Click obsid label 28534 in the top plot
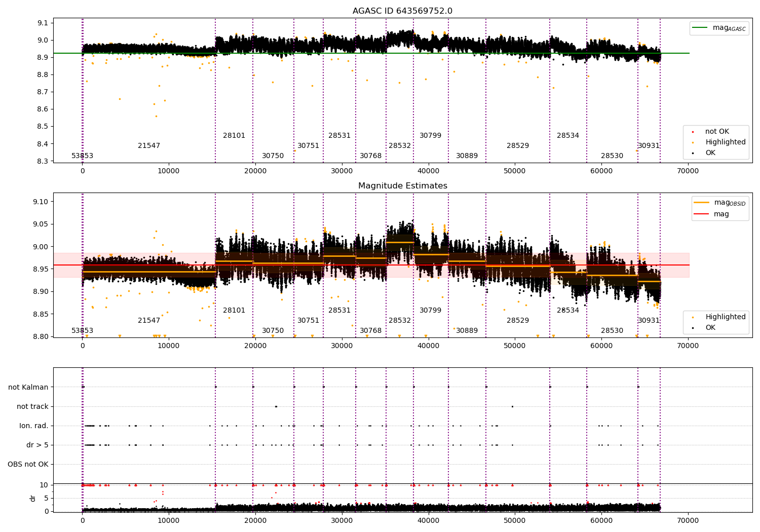This screenshot has height=532, width=760. click(x=568, y=136)
